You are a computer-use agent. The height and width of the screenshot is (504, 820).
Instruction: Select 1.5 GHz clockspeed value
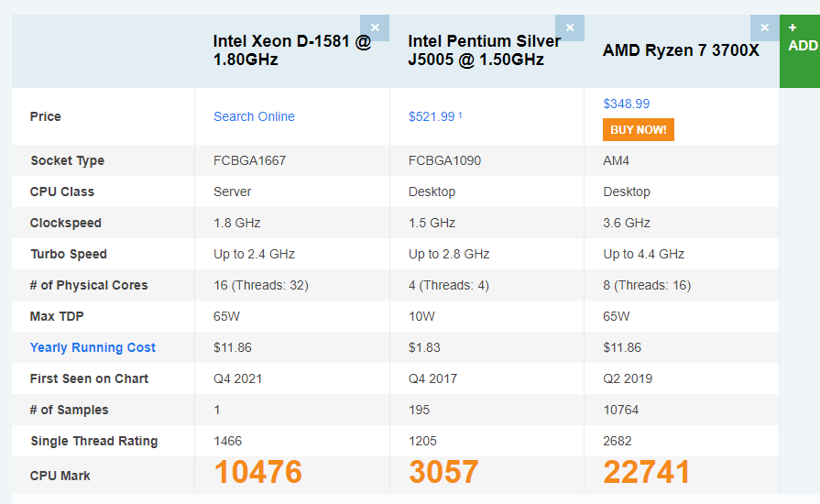click(x=432, y=223)
